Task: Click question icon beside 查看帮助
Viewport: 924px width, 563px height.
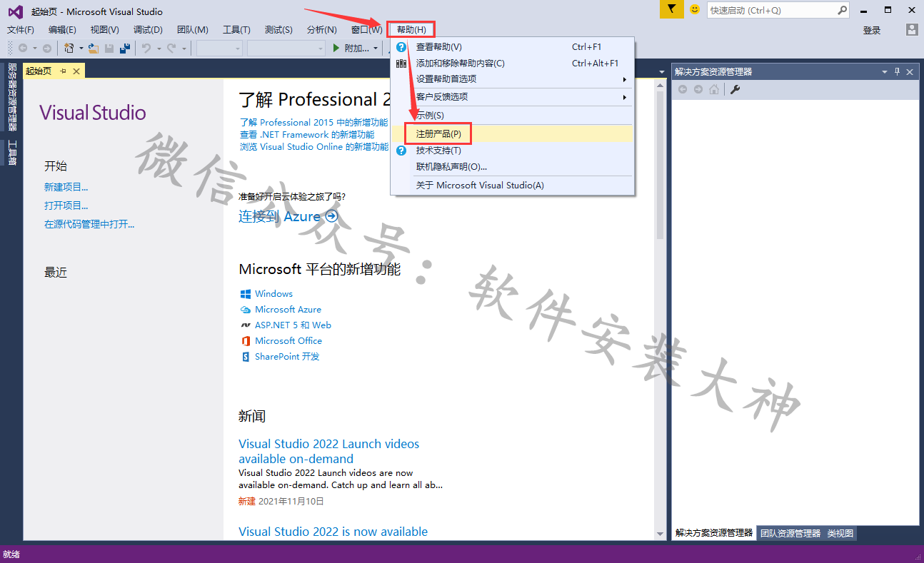Action: pos(401,47)
